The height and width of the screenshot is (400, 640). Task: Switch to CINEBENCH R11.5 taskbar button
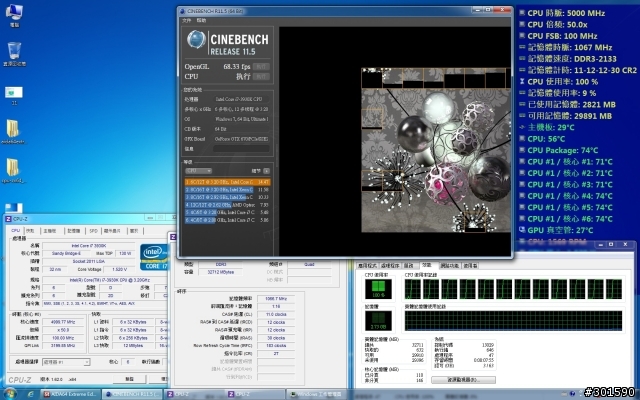(x=133, y=394)
